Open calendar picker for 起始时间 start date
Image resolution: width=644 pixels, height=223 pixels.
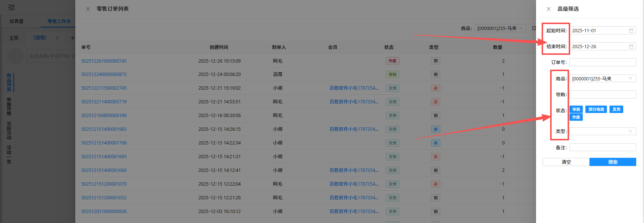click(631, 31)
